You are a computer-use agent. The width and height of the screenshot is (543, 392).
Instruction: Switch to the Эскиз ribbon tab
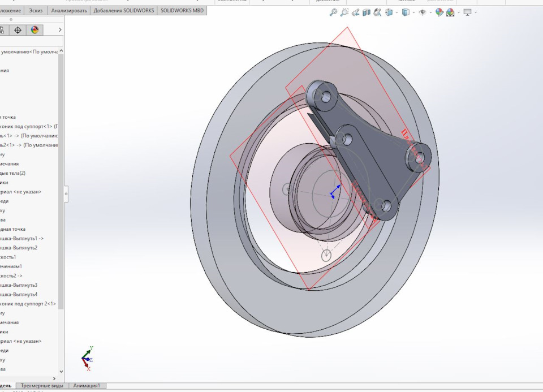click(x=36, y=10)
